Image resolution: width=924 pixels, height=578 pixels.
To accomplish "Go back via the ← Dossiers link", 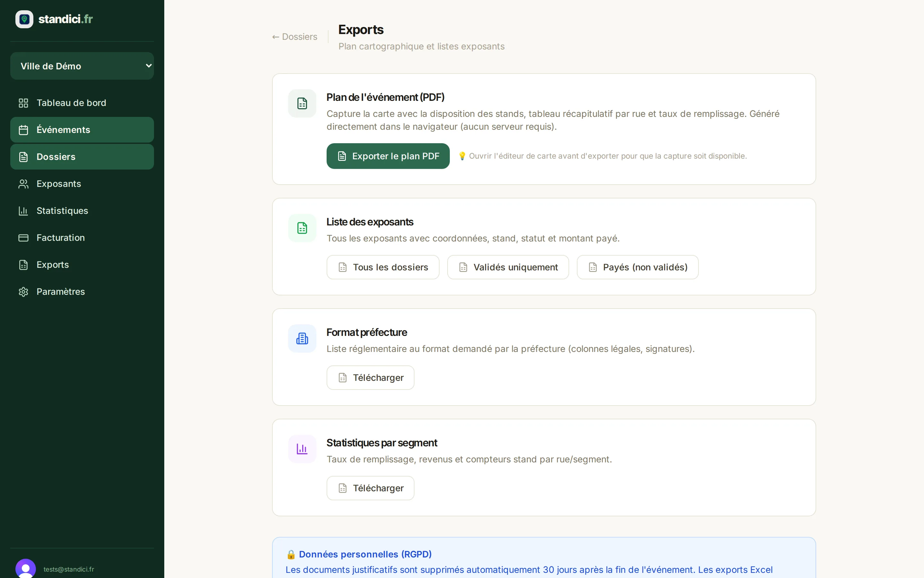I will [295, 37].
